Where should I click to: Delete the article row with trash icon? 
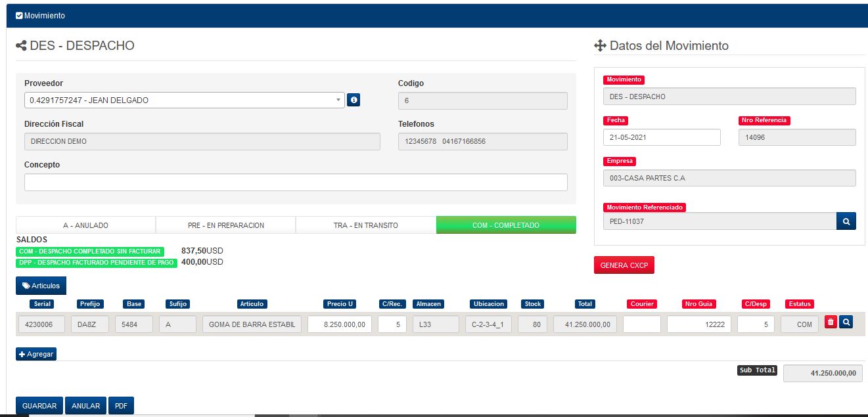[x=831, y=322]
